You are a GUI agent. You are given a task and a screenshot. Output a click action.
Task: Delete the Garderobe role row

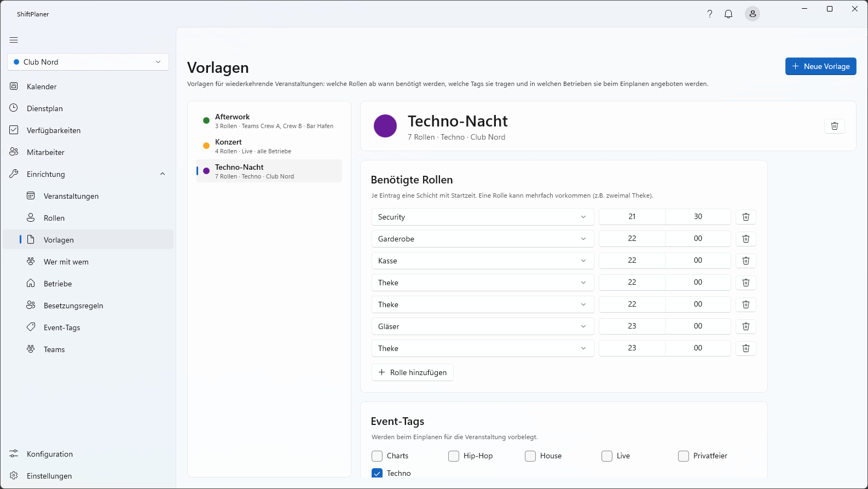click(x=746, y=239)
